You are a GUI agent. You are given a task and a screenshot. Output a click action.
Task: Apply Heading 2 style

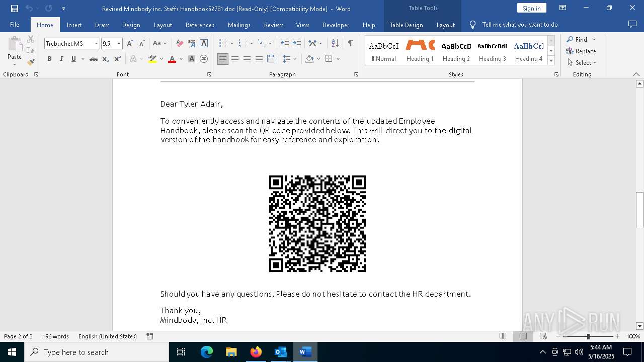[456, 51]
